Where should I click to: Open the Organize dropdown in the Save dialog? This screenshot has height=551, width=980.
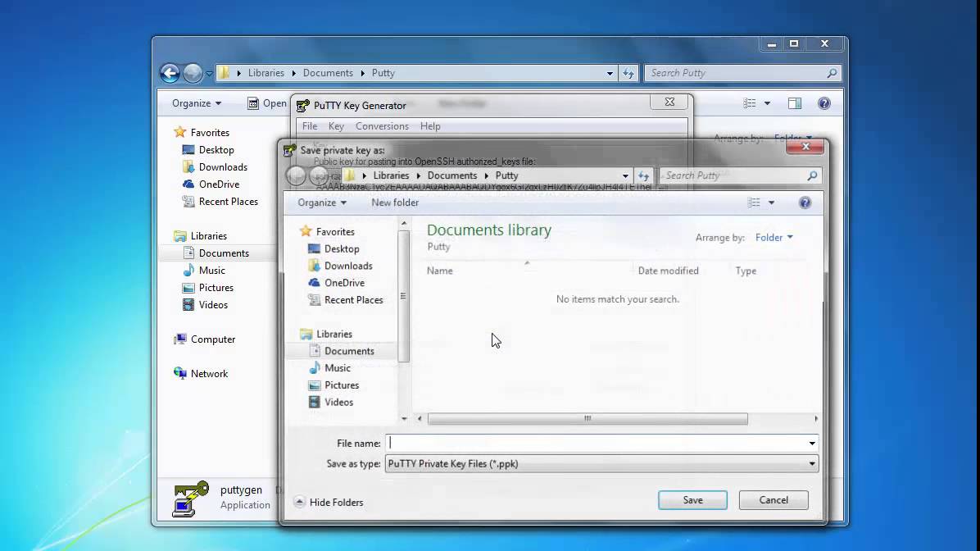tap(322, 203)
